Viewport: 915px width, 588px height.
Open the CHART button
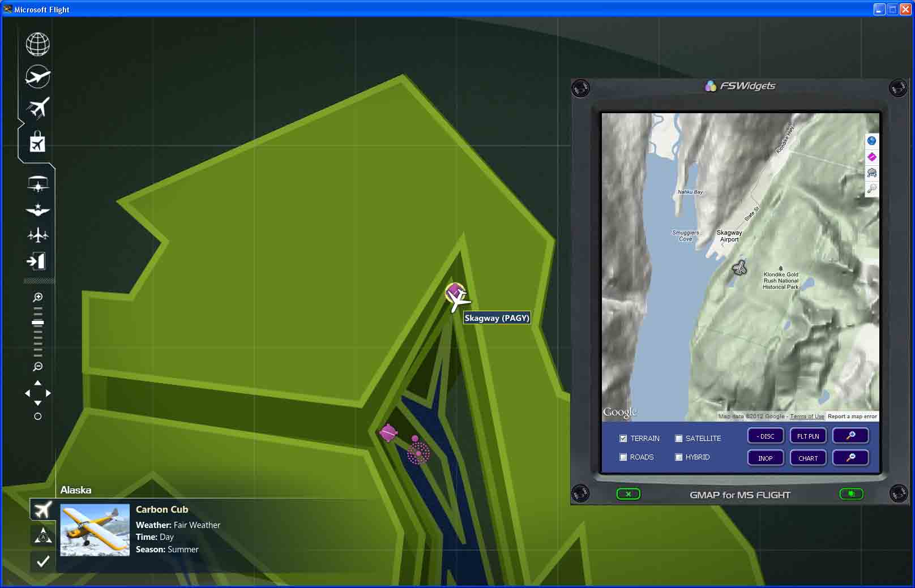point(808,458)
